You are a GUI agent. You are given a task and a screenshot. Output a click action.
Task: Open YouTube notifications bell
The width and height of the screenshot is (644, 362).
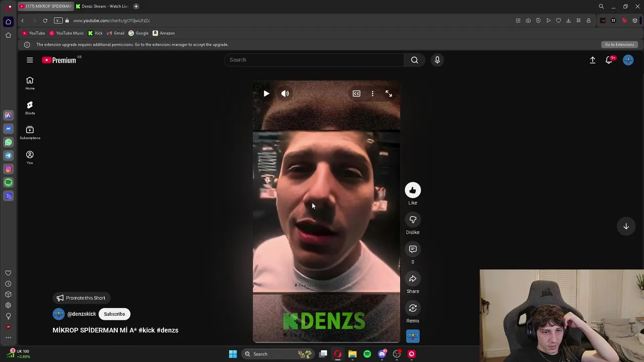click(609, 60)
